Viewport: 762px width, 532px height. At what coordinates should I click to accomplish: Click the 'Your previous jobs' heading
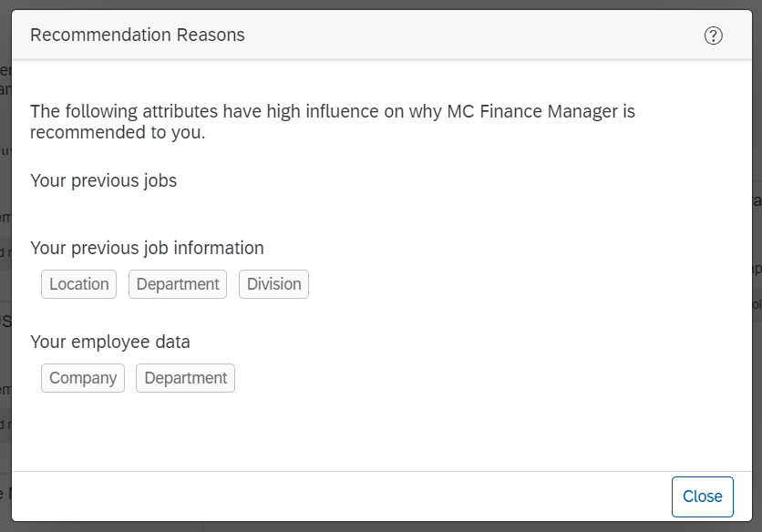(x=103, y=180)
